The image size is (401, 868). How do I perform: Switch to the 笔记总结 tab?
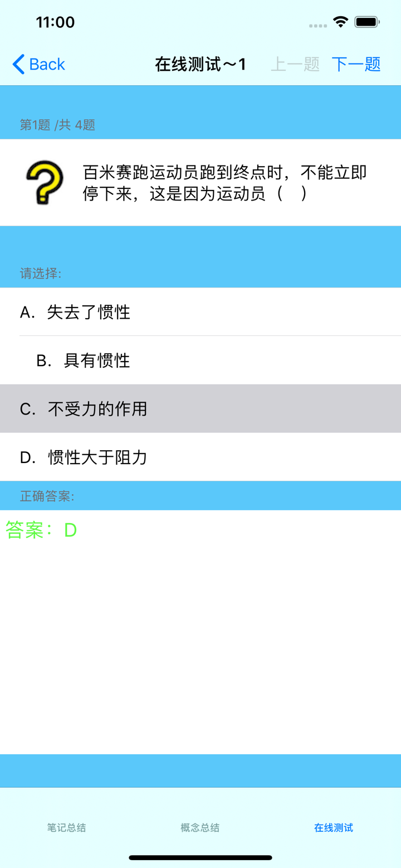pos(66,828)
